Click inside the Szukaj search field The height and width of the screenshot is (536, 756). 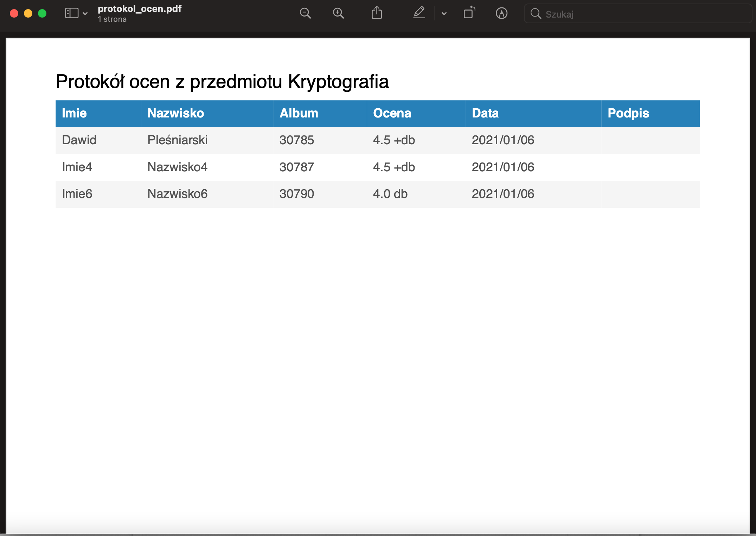click(x=615, y=14)
